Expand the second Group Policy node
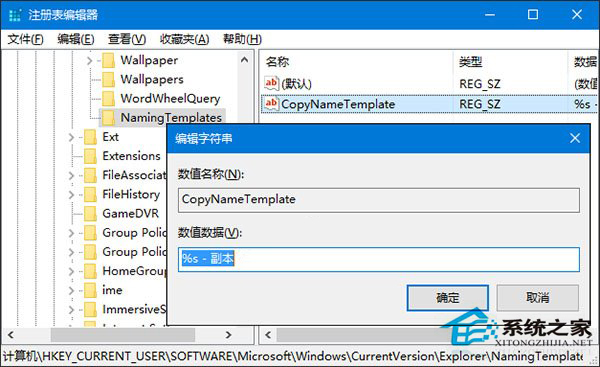This screenshot has height=367, width=600. [71, 252]
